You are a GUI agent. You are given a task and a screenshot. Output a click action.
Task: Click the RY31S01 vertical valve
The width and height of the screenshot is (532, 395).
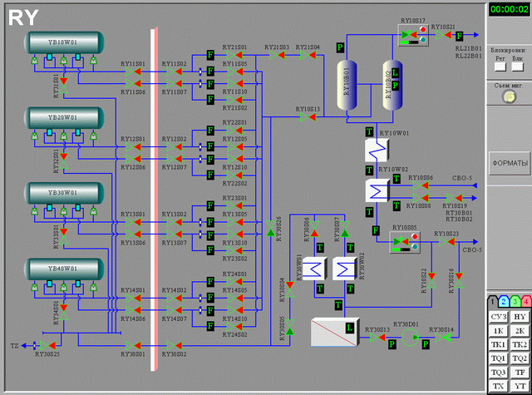[x=64, y=85]
